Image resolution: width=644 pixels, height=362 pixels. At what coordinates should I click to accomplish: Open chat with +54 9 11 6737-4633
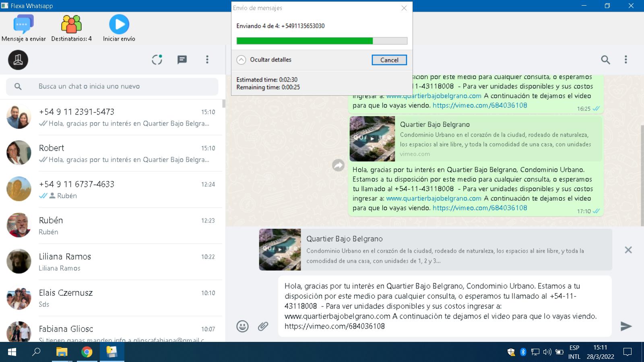[x=111, y=189]
